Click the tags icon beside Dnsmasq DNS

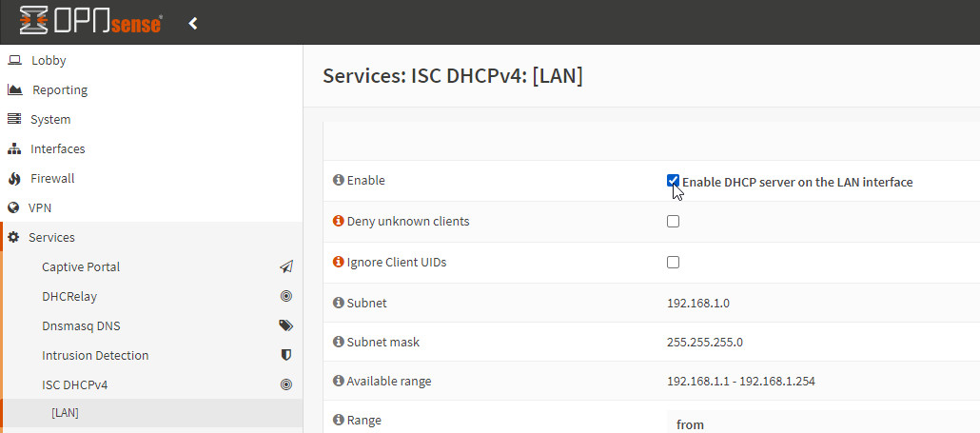tap(285, 326)
